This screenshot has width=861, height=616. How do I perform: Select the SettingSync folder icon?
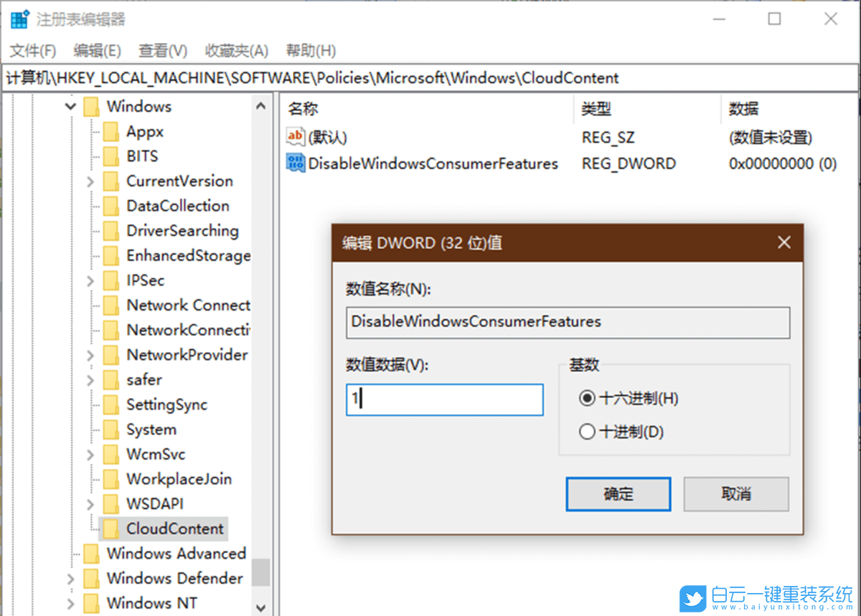pyautogui.click(x=111, y=404)
